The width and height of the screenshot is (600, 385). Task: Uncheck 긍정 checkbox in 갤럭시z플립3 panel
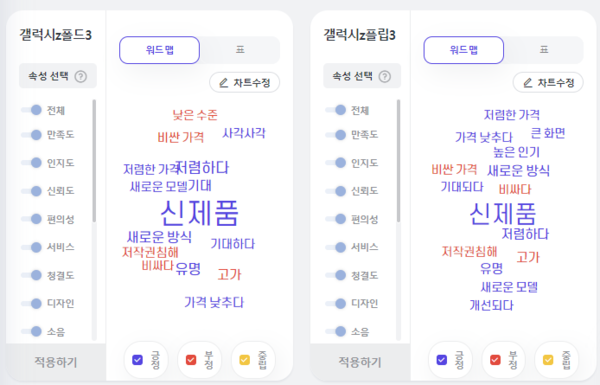pos(442,360)
